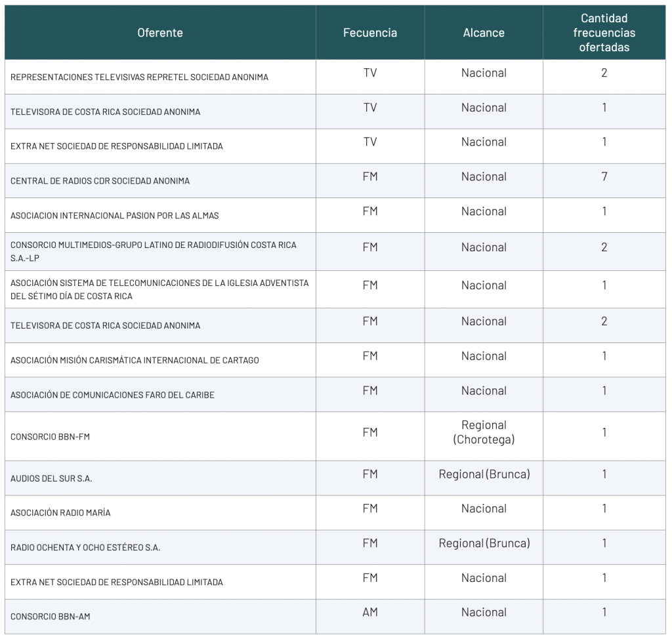Image resolution: width=672 pixels, height=639 pixels.
Task: Click the AM frequency cell
Action: pyautogui.click(x=370, y=613)
